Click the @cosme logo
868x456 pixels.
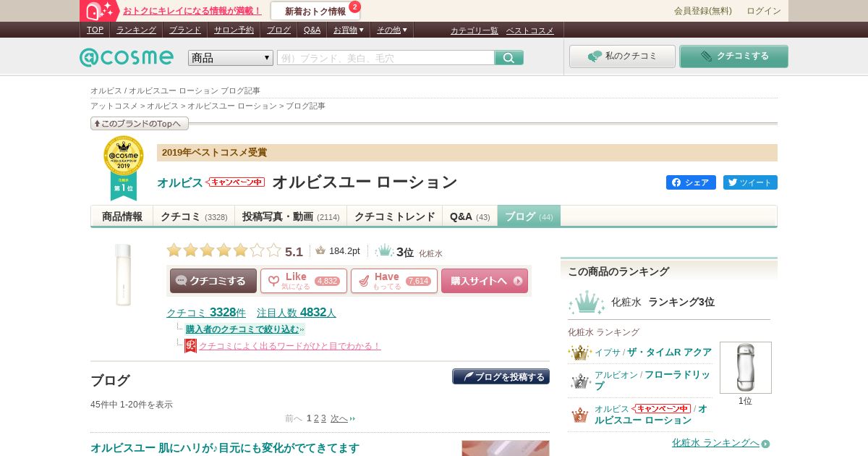[127, 57]
